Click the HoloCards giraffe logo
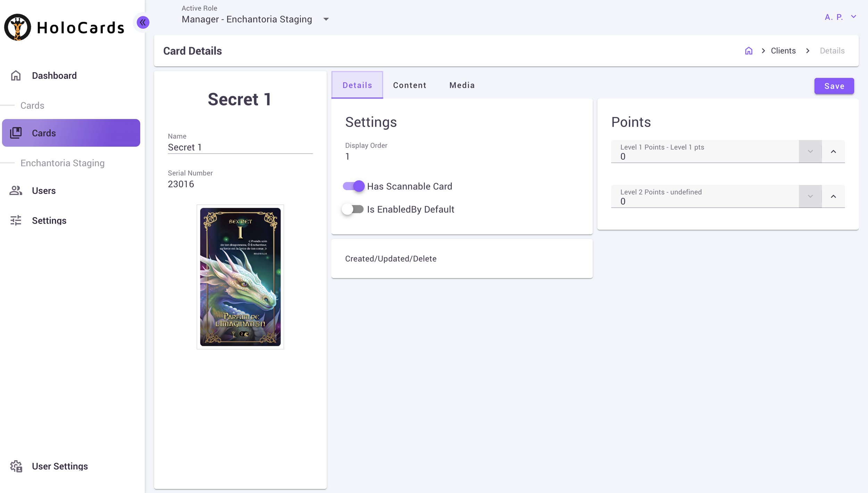Image resolution: width=868 pixels, height=493 pixels. click(17, 27)
